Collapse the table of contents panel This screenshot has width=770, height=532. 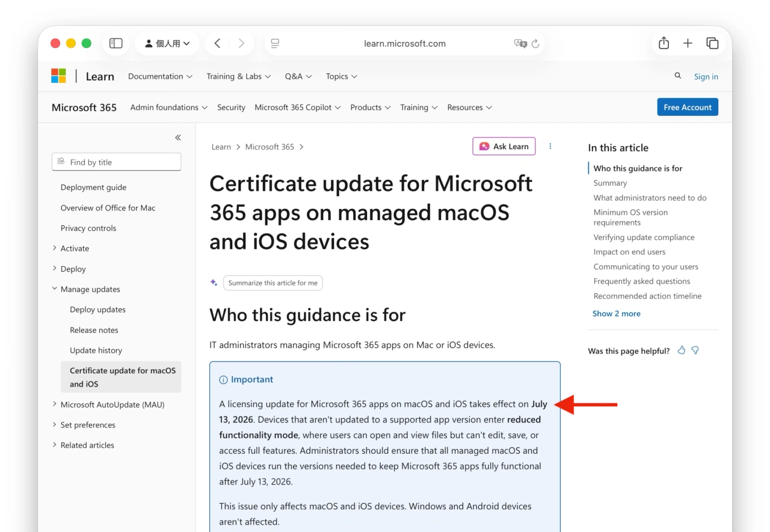pyautogui.click(x=178, y=138)
